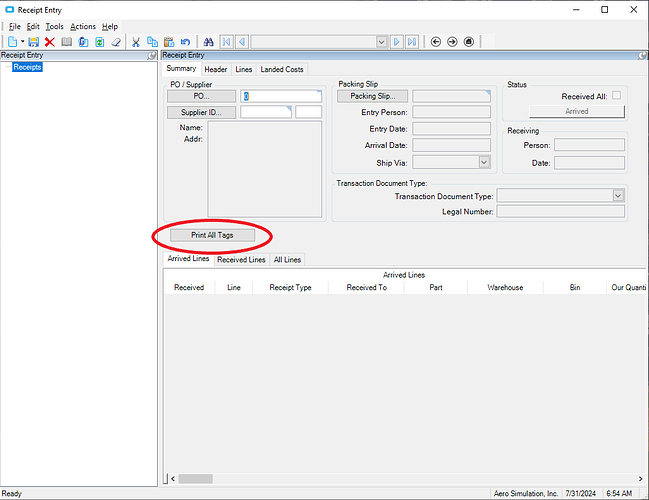Click the right Receipt Entry panel pin icon
This screenshot has height=500, width=649.
642,55
